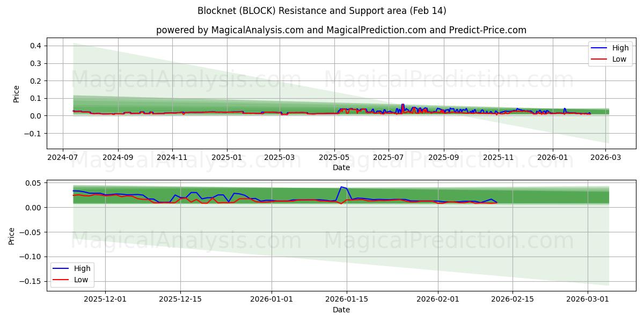The height and width of the screenshot is (322, 644).
Task: Click the 'Date' axis label under top chart
Action: [341, 167]
